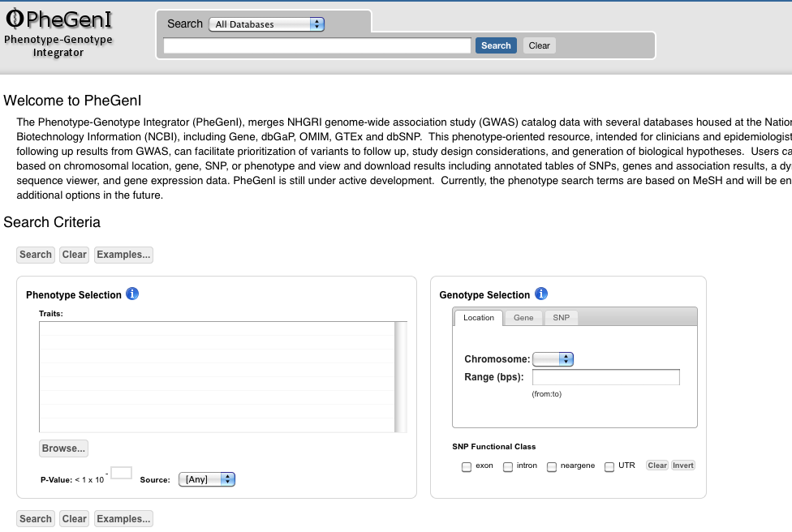Viewport: 792px width, 532px height.
Task: Click SNP Functional Class Clear button
Action: coord(657,466)
